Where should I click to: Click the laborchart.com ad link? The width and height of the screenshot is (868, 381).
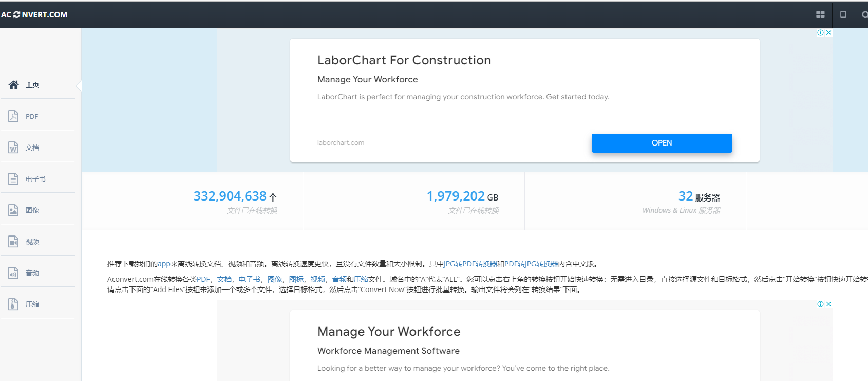(341, 143)
